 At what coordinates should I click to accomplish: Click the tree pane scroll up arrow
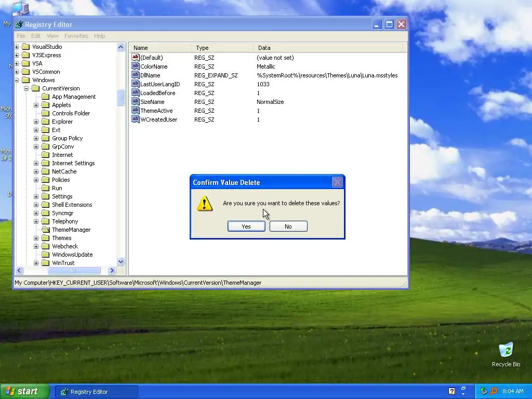[x=121, y=47]
